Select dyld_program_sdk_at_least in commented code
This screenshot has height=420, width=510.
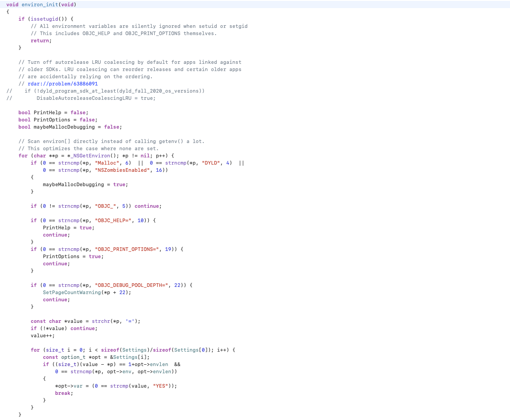[x=78, y=91]
